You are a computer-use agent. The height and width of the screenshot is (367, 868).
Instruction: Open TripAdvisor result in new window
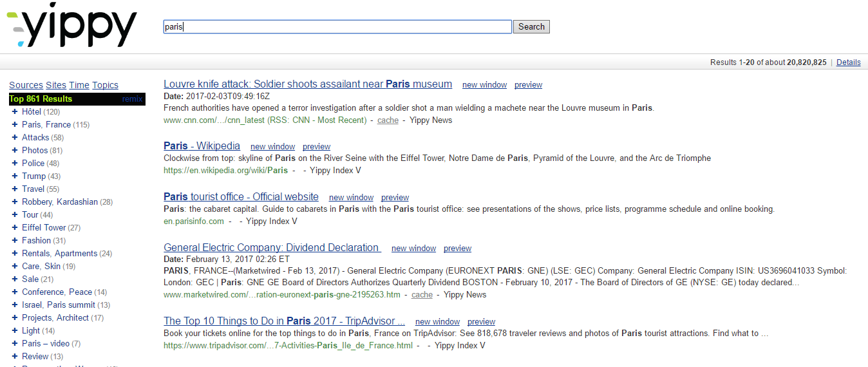pyautogui.click(x=437, y=322)
